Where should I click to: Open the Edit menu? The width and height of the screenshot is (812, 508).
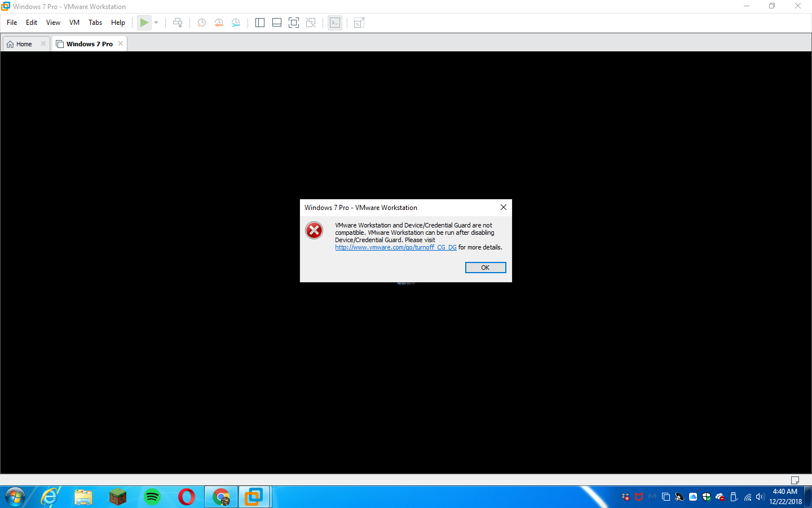point(32,23)
